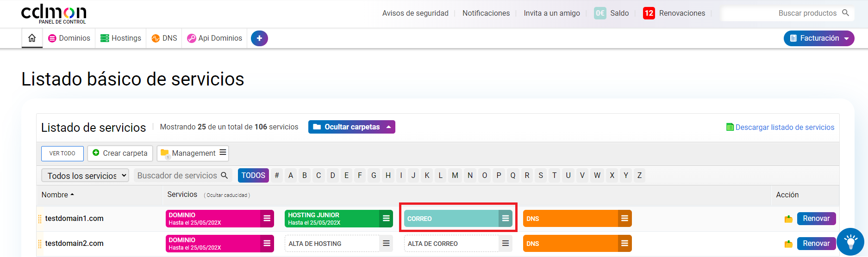Expand the Management folder menu
The image size is (868, 257).
pyautogui.click(x=223, y=153)
